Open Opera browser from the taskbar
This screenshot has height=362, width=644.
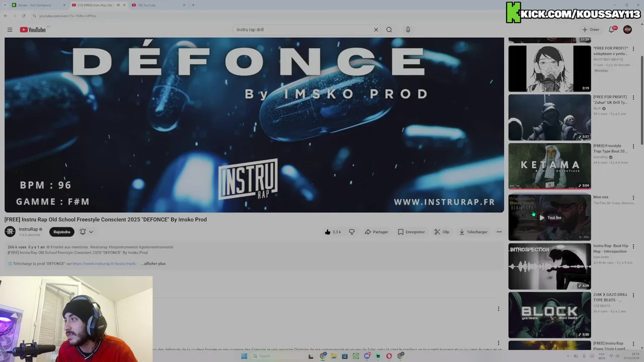(389, 356)
